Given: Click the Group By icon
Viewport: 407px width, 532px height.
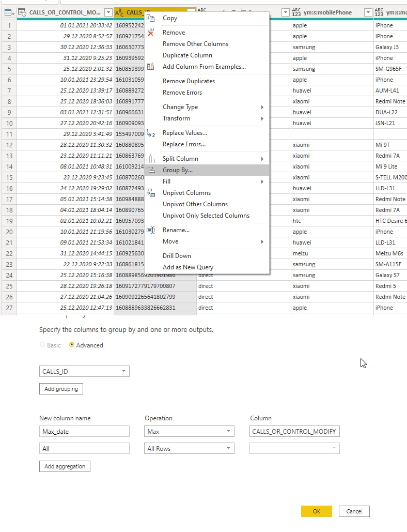Looking at the screenshot, I should tap(150, 170).
